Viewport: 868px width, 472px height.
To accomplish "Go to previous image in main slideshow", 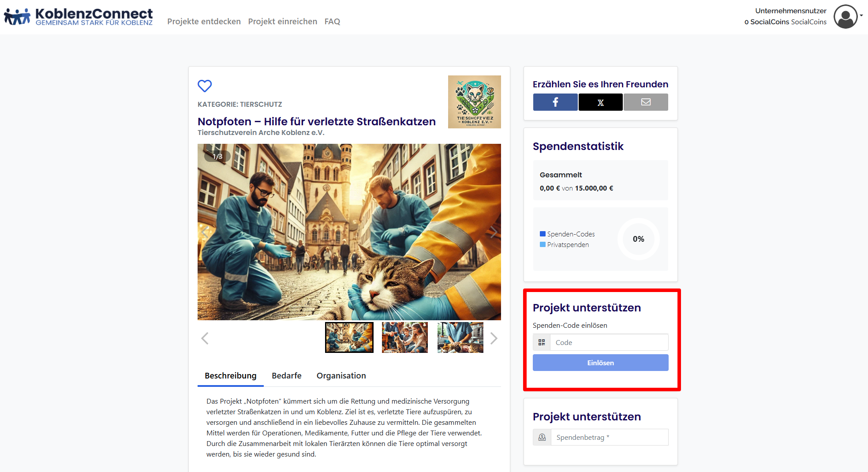I will click(205, 232).
